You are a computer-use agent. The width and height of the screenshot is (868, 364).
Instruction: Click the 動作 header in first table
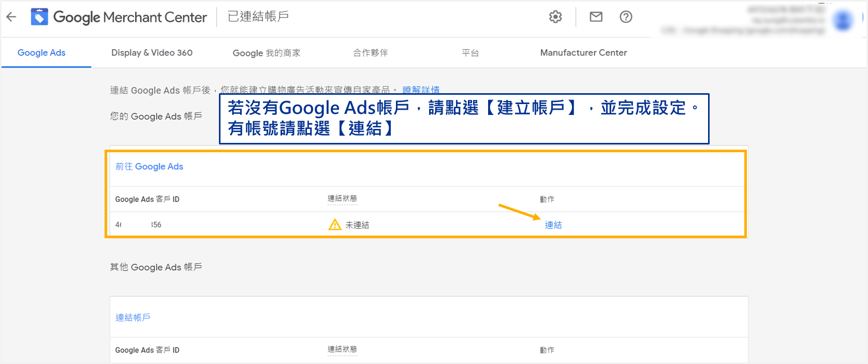coord(547,199)
